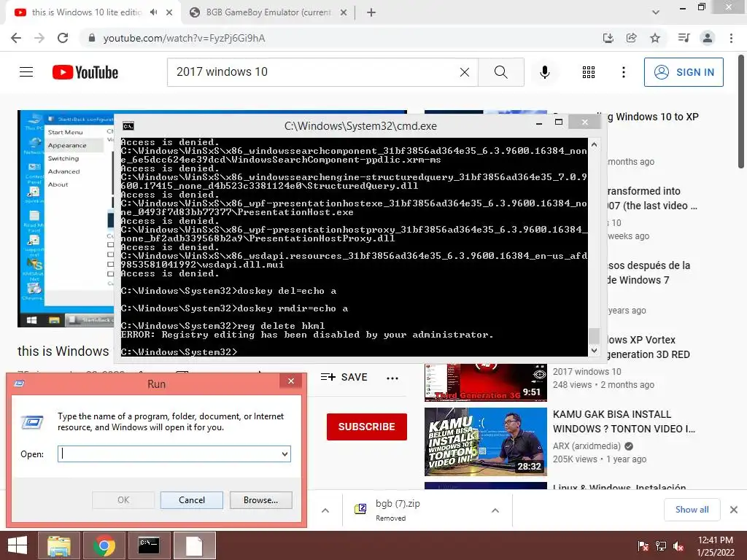Open Windows Start button
Image resolution: width=747 pixels, height=560 pixels.
click(18, 545)
